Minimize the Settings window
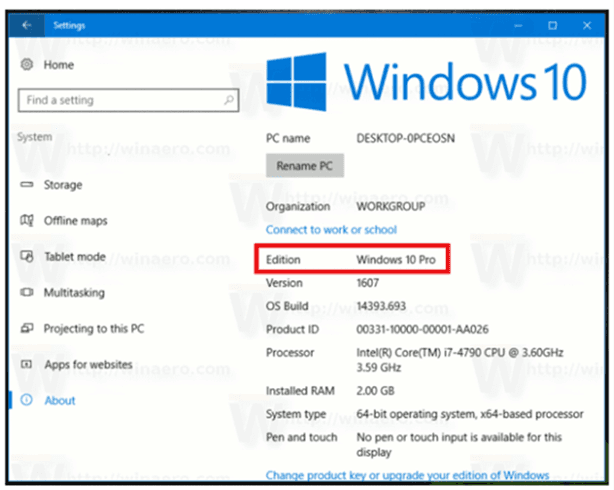This screenshot has height=490, width=614. coord(518,25)
